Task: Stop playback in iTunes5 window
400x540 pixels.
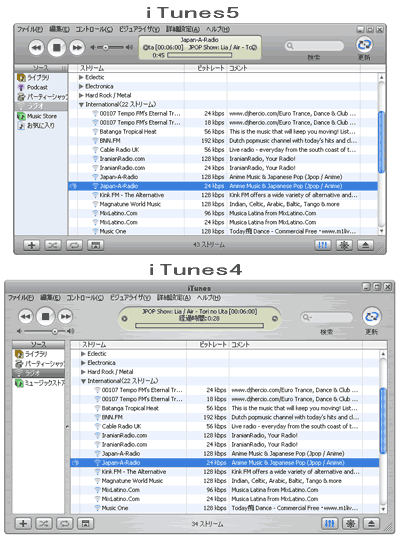Action: click(57, 47)
